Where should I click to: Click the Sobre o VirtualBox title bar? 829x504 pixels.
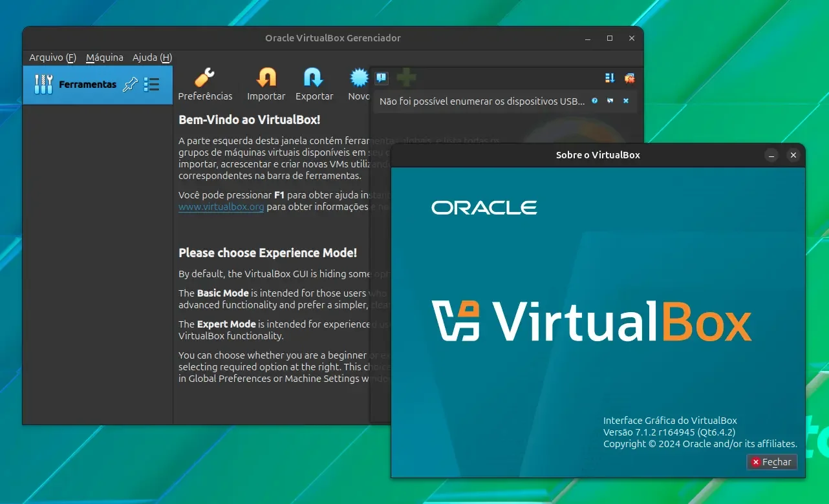(598, 155)
